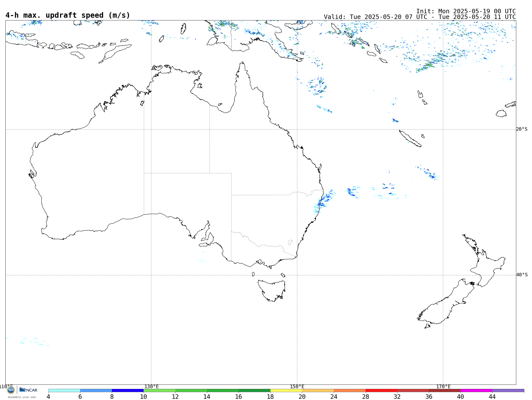Open the ensemble.ucar.edu link text
532x400 pixels.
(22, 397)
